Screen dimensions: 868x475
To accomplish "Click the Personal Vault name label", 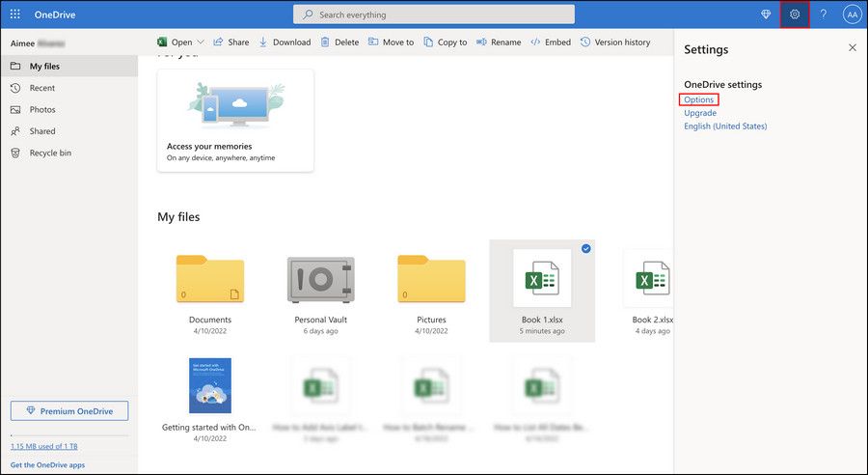I will click(320, 320).
